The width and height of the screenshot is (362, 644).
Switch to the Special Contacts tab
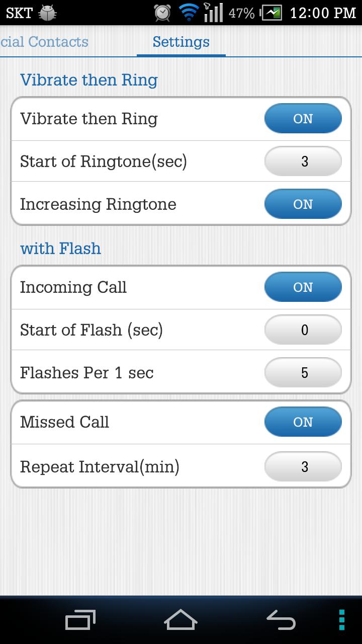coord(44,42)
